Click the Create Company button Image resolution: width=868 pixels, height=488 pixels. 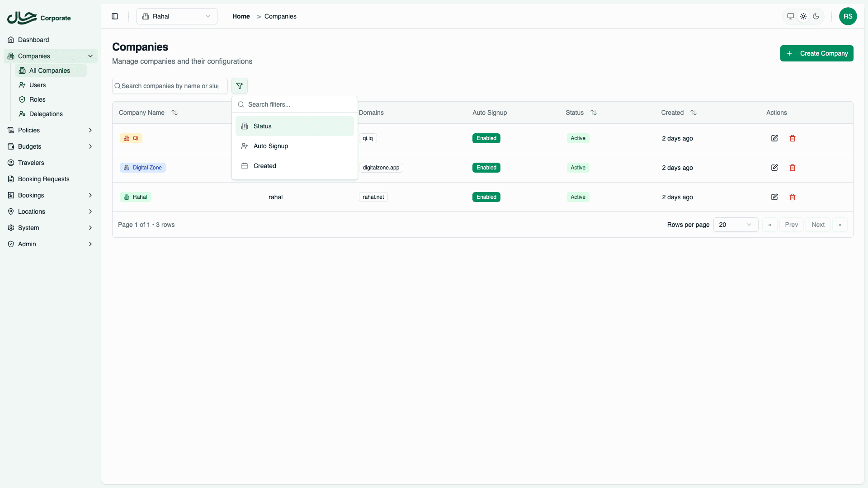click(816, 53)
